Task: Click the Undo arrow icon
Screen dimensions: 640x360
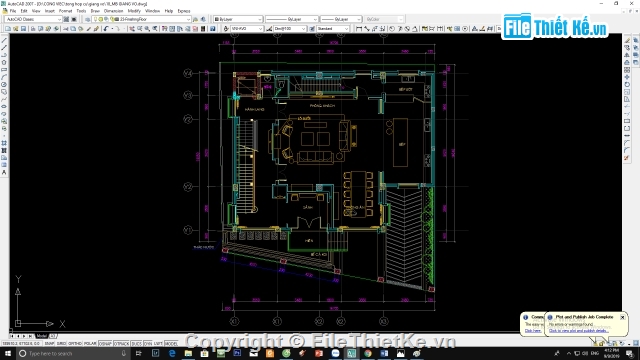Action: coord(106,29)
